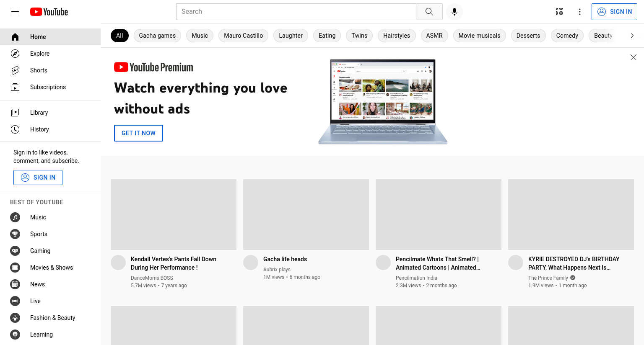Click Pencilmation India channel avatar

pos(383,263)
